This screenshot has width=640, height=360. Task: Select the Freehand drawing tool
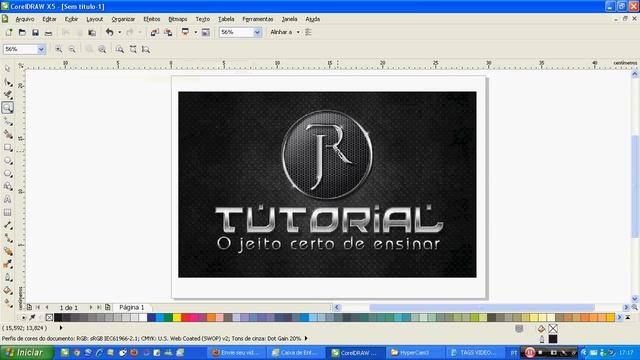click(7, 121)
